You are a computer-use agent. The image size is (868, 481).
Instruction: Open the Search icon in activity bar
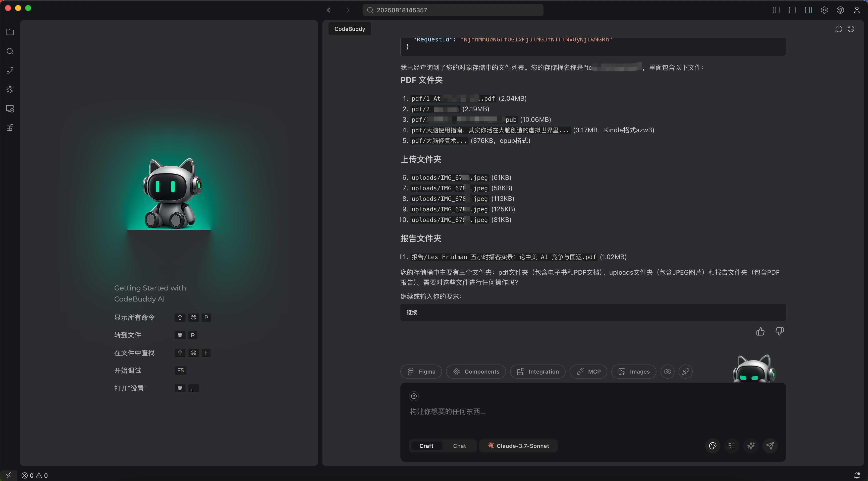(x=10, y=51)
